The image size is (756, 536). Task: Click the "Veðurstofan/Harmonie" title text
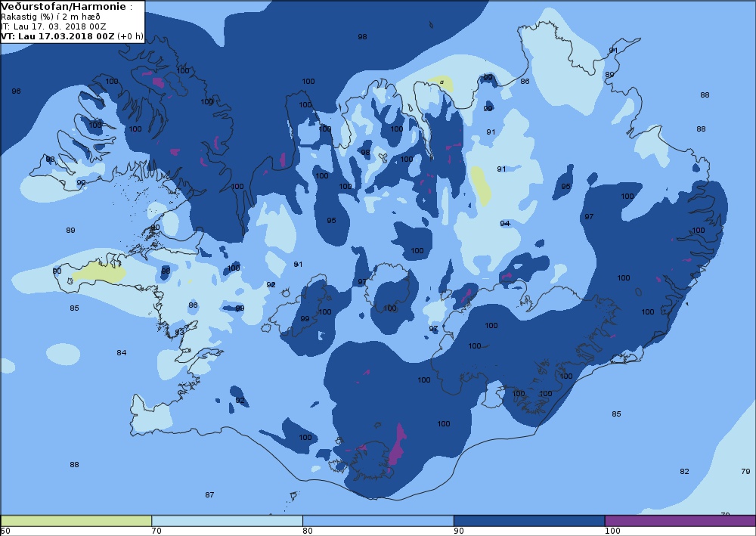pos(64,7)
